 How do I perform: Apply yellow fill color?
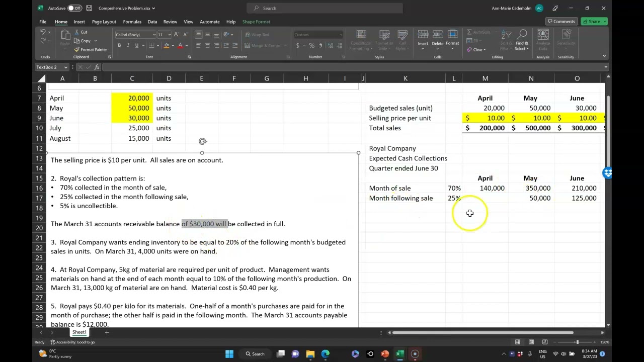click(166, 46)
